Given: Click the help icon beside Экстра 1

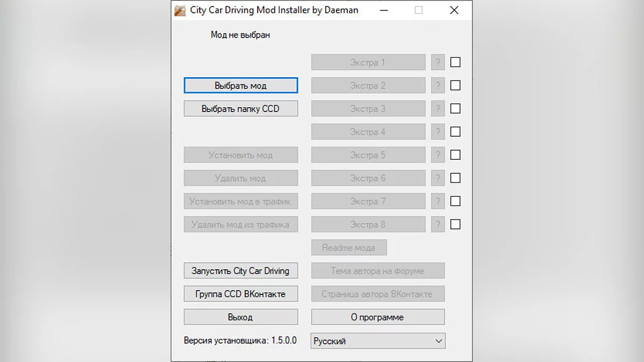Looking at the screenshot, I should pos(437,62).
